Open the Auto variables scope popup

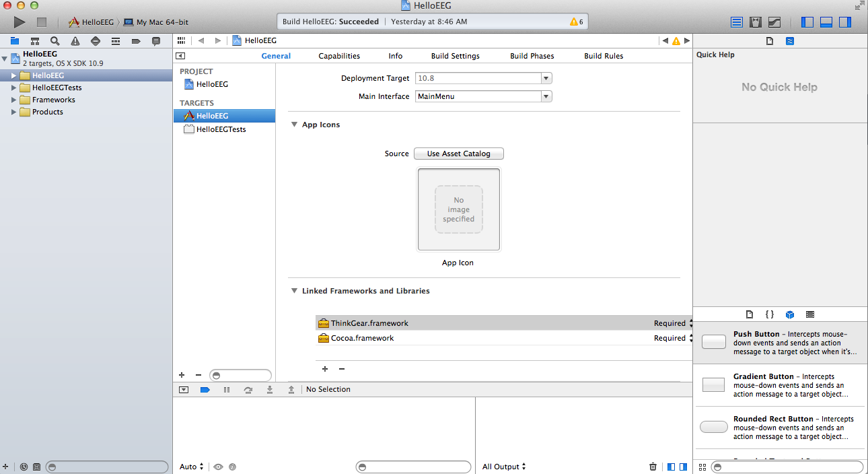pos(192,467)
